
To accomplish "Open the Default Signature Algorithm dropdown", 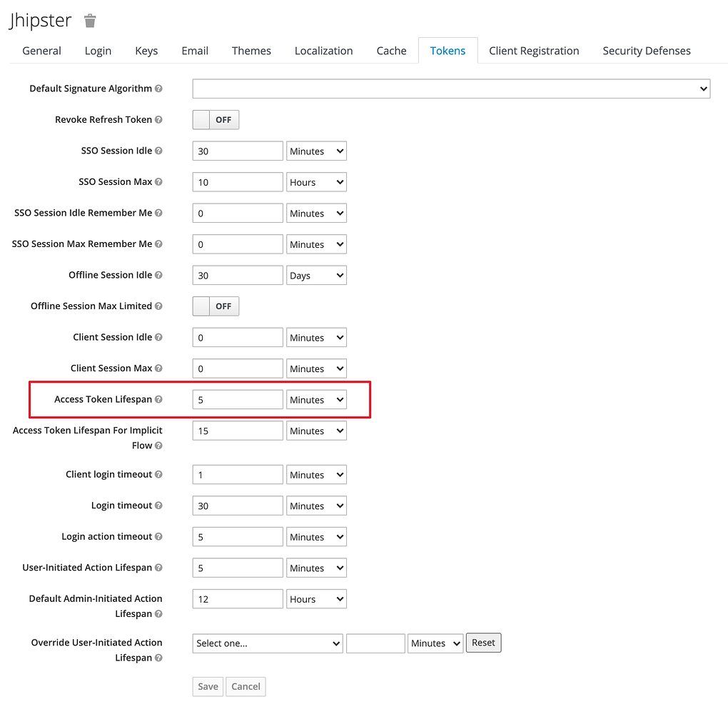I will click(x=451, y=89).
